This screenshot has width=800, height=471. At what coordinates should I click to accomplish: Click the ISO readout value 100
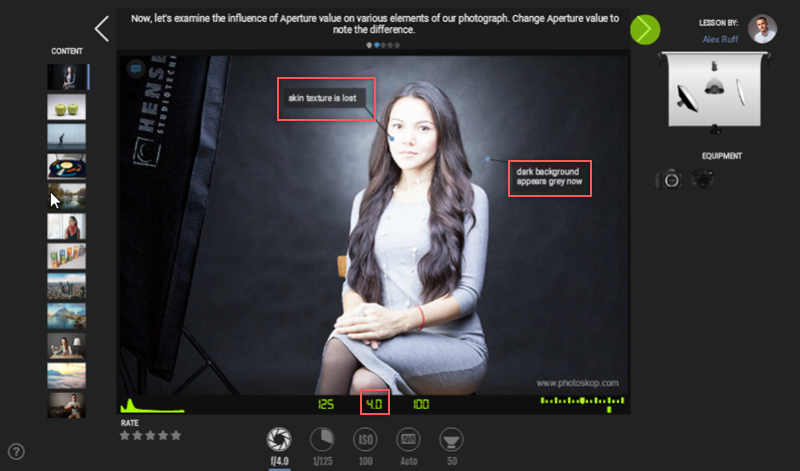click(x=421, y=405)
